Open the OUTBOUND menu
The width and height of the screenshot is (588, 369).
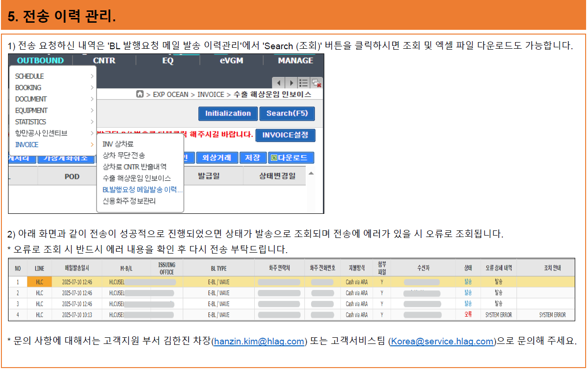click(40, 61)
